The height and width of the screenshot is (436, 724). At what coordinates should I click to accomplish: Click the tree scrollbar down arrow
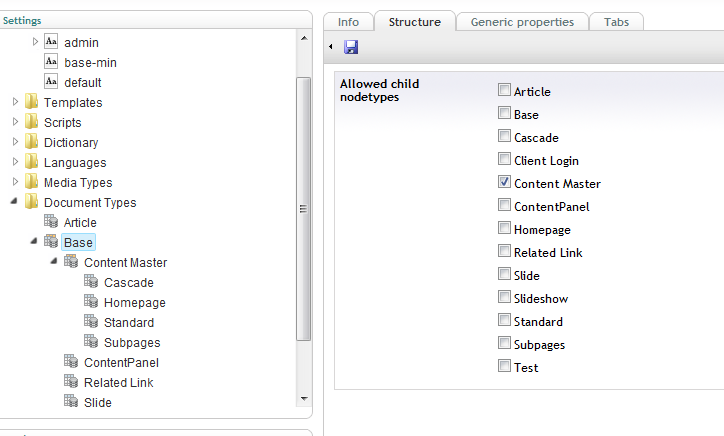(x=304, y=399)
